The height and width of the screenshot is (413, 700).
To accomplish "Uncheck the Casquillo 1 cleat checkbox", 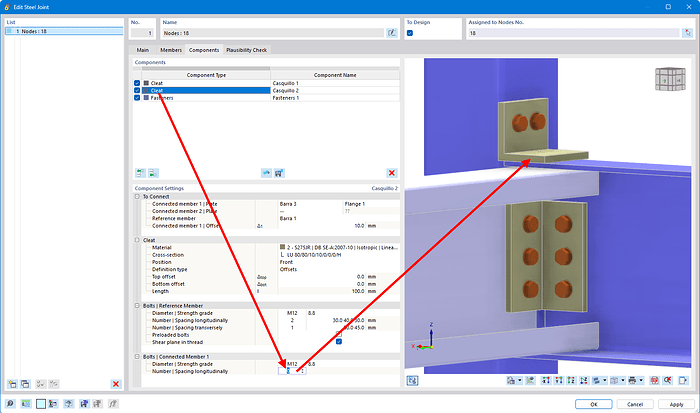I will pyautogui.click(x=137, y=82).
